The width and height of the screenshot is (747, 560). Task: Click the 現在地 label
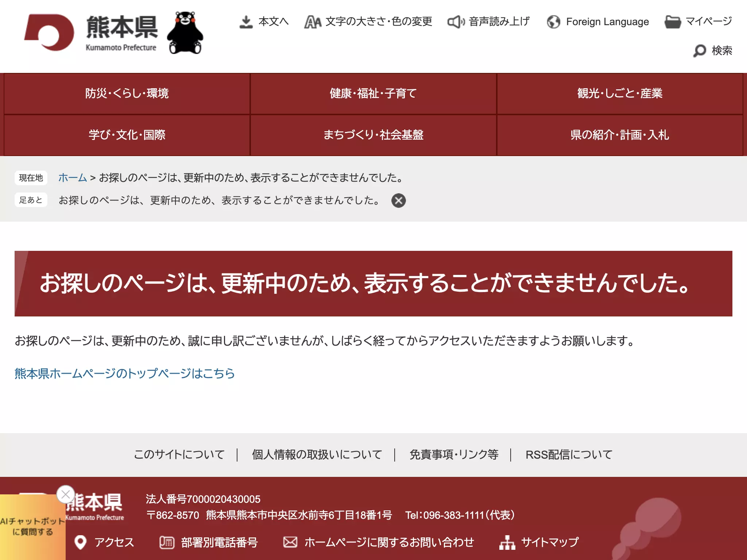[31, 178]
